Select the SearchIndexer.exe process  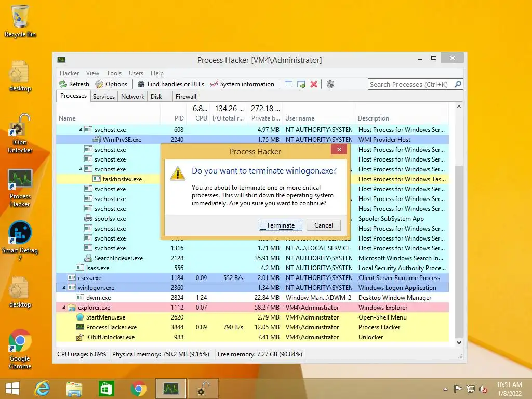(x=252, y=258)
